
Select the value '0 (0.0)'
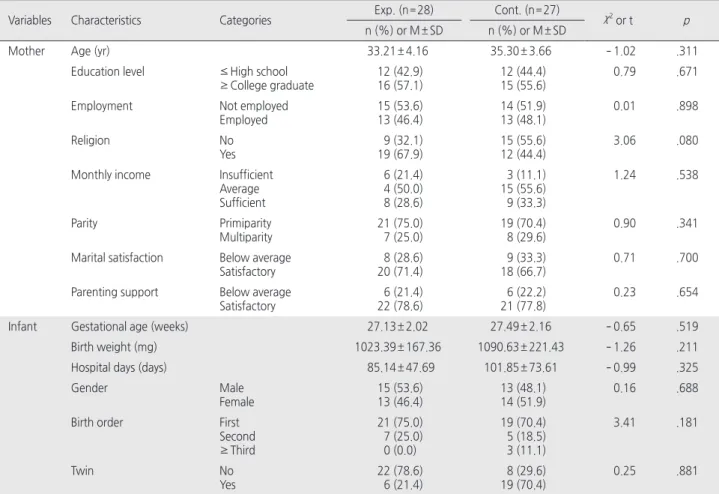tap(400, 450)
